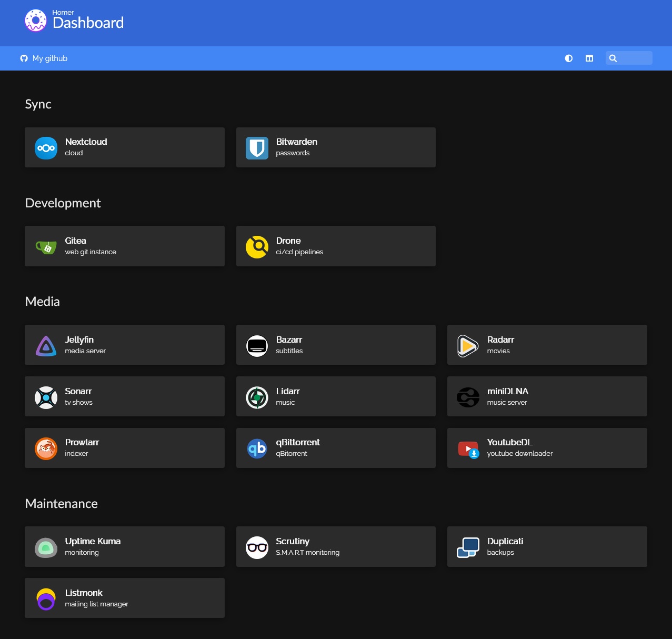Switch the layout with the columns icon
Screen dimensions: 672x639
point(589,58)
